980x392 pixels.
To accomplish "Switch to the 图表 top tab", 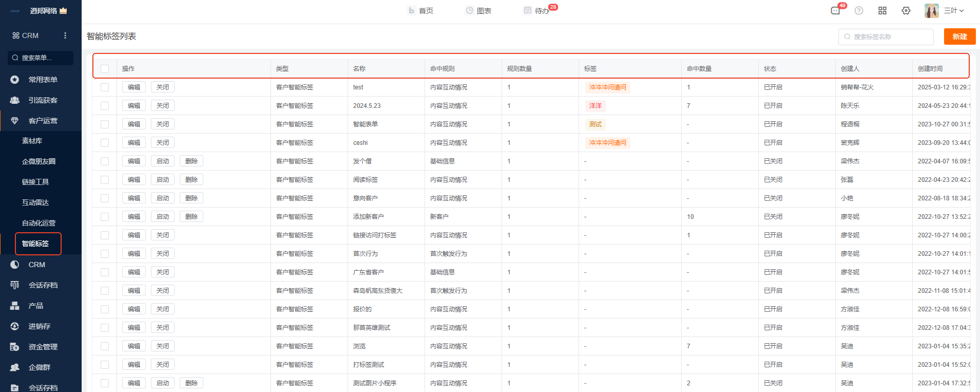I will tap(478, 11).
